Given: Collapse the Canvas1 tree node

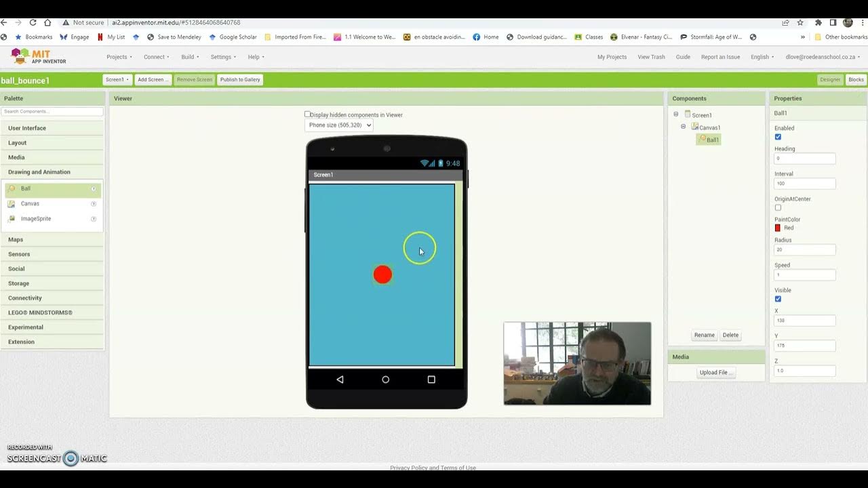Looking at the screenshot, I should (683, 127).
